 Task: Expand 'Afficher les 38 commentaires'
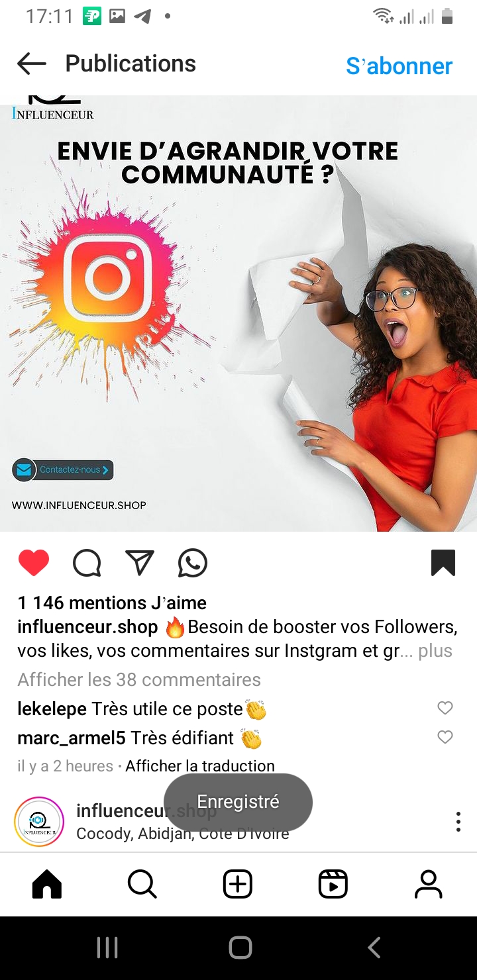[x=139, y=679]
